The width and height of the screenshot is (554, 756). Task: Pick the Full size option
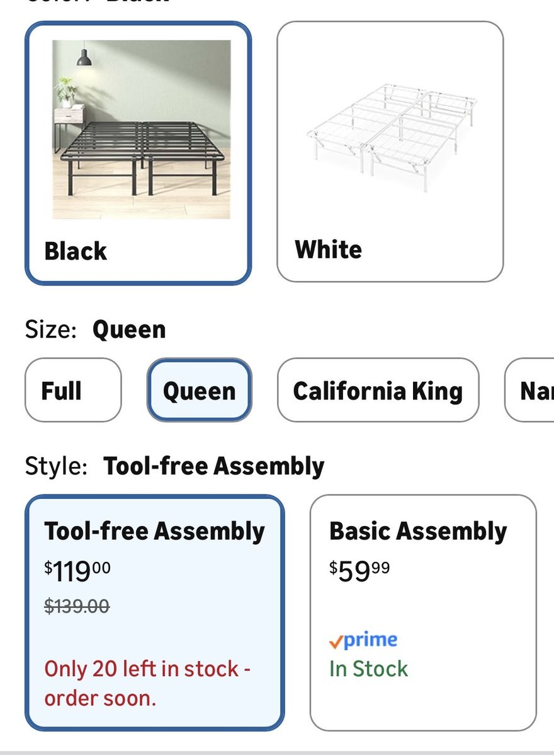(x=62, y=391)
